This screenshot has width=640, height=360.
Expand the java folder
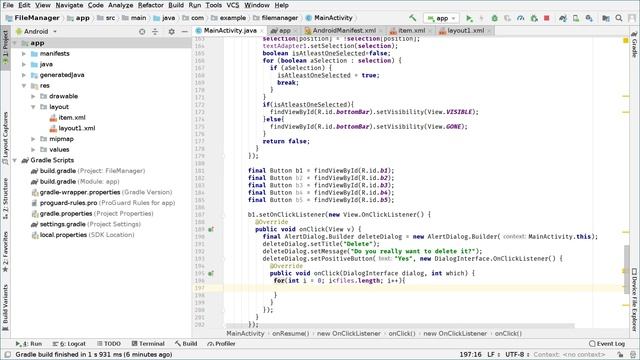click(x=24, y=64)
